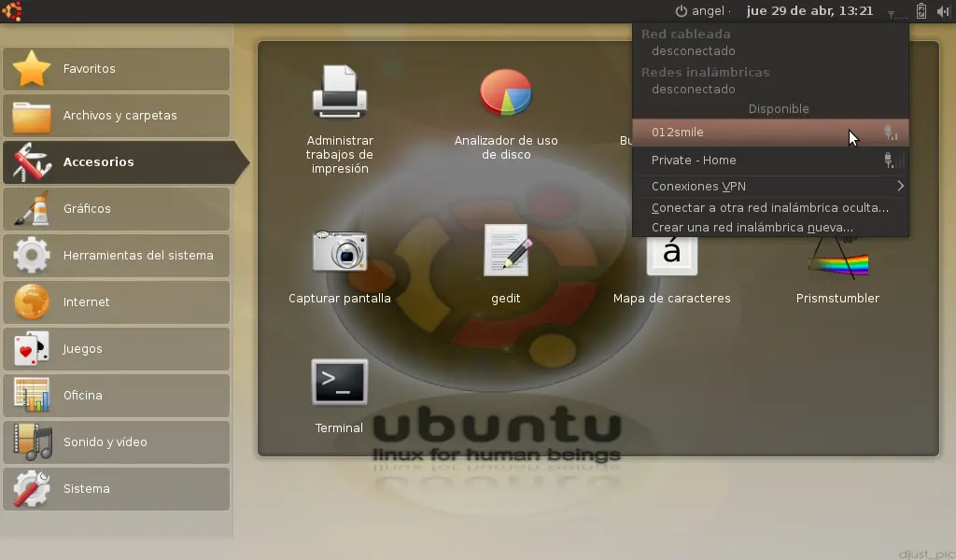Connect to the 012smile wireless network

tap(770, 133)
